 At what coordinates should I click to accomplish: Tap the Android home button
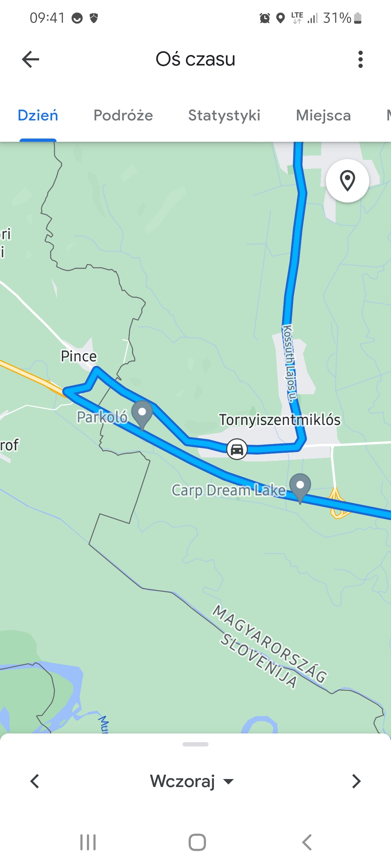click(x=197, y=842)
